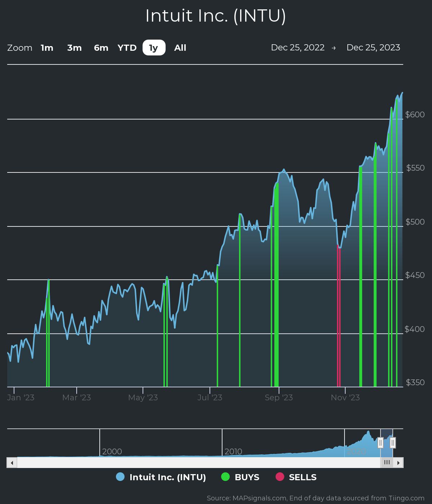Click the green buy bar in early July

pyautogui.click(x=217, y=326)
